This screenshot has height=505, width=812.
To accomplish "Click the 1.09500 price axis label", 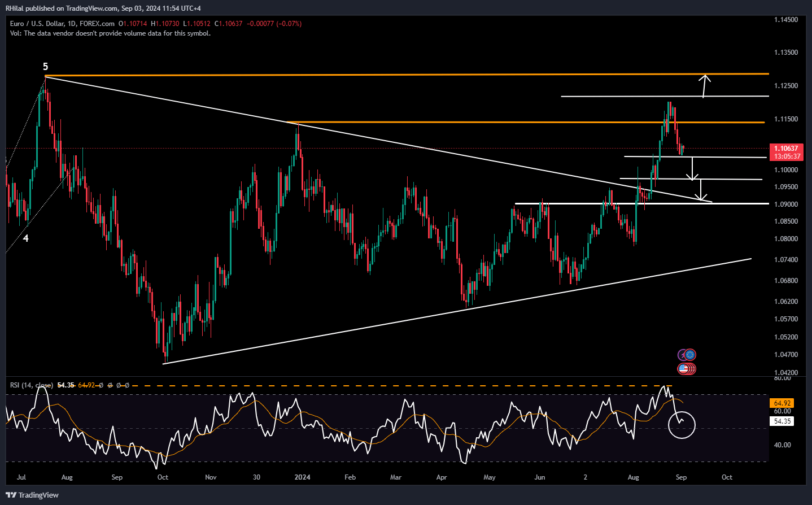I will (786, 187).
